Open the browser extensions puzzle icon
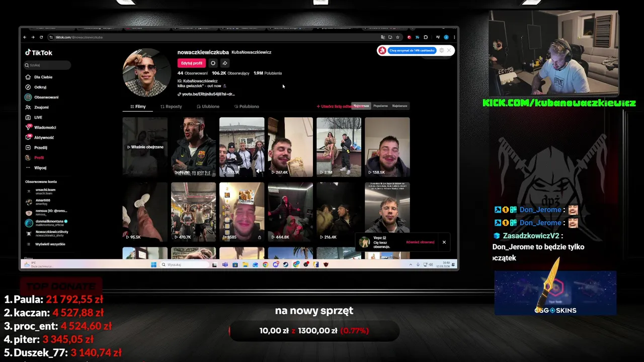 pos(426,37)
